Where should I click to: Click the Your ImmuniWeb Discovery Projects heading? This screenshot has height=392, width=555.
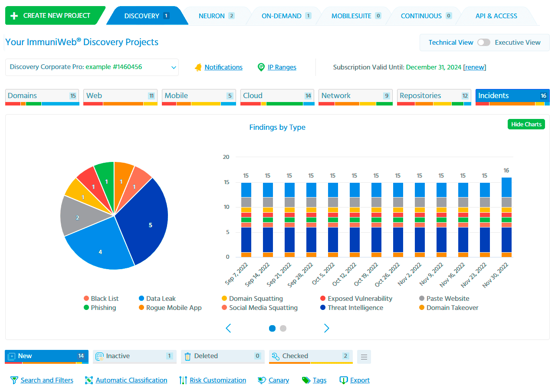[82, 42]
